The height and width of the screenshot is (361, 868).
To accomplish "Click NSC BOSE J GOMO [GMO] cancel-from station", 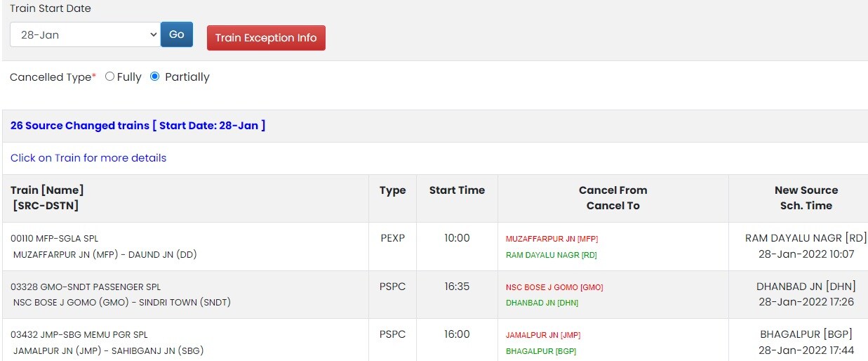I will [554, 287].
